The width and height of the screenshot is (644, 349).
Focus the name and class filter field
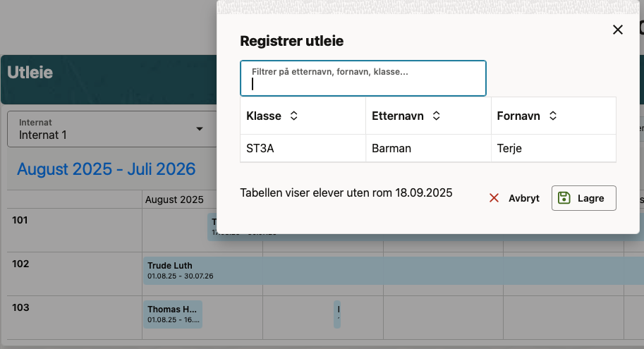tap(363, 78)
